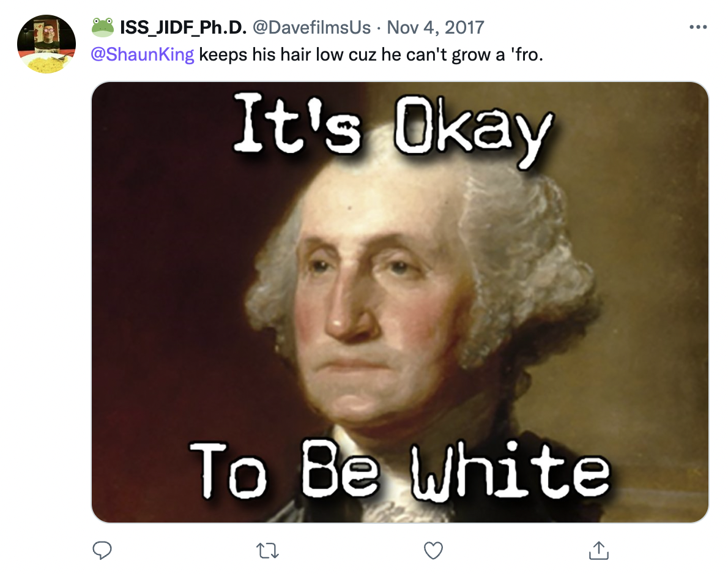Follow the @ShaunKing mention link
The width and height of the screenshot is (728, 574).
coord(143,54)
